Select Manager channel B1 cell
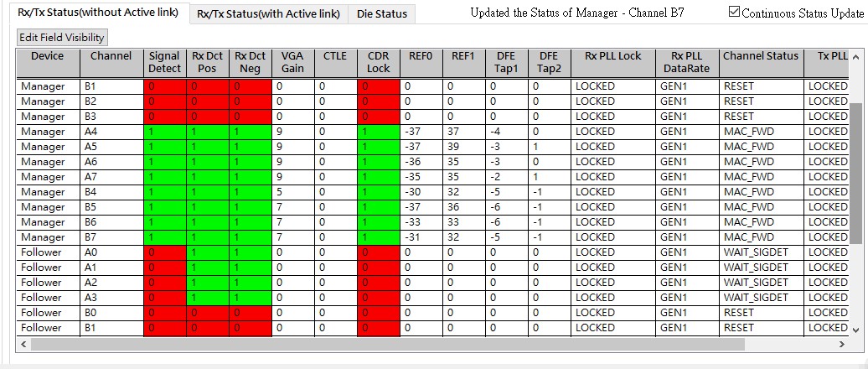The width and height of the screenshot is (868, 369). coord(111,86)
